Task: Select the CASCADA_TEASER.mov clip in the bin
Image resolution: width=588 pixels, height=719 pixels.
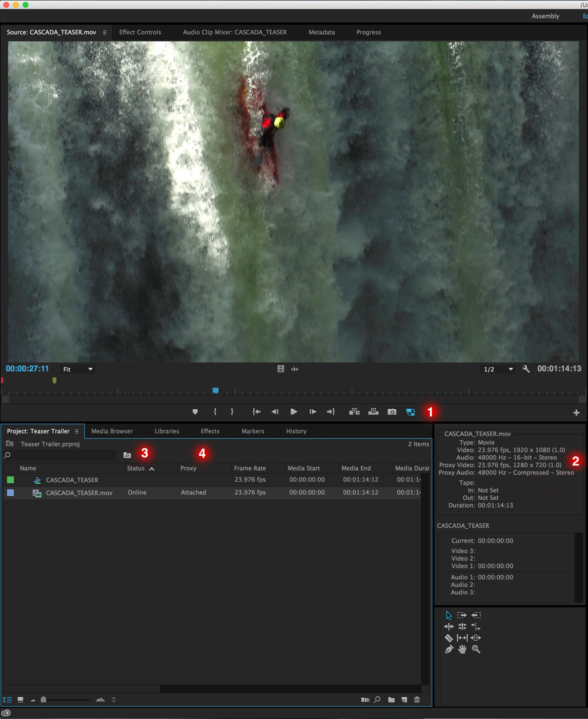Action: [79, 493]
